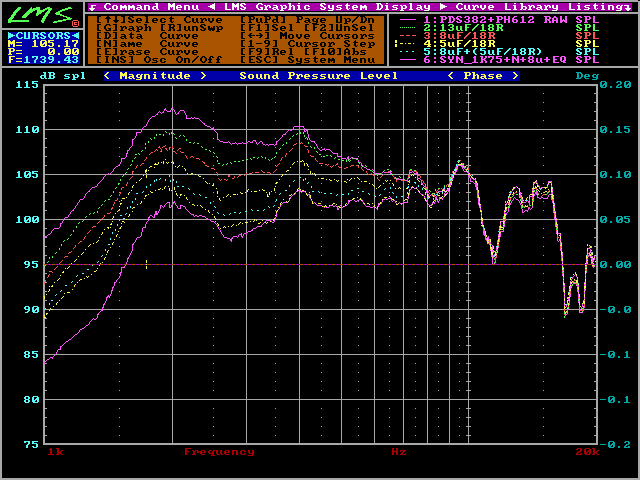Select curve 5: 8uF+(5uF/18R)

(x=483, y=52)
